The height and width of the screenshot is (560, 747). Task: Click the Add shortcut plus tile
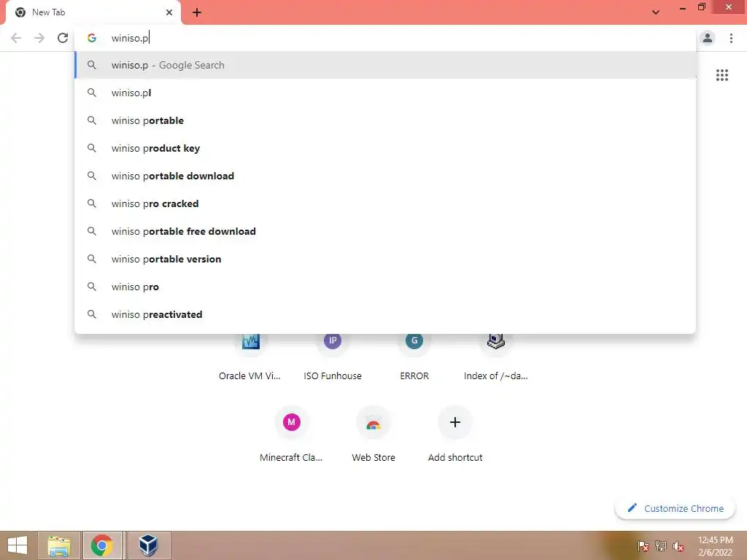(x=455, y=433)
